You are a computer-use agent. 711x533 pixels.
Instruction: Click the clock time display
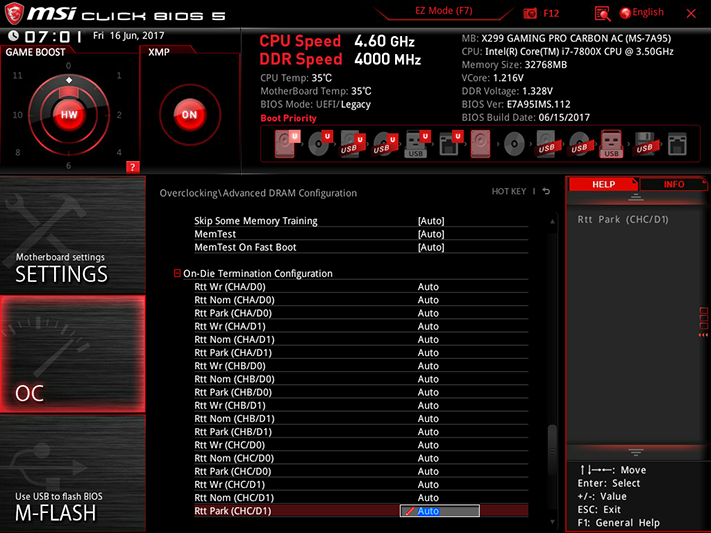pos(53,36)
